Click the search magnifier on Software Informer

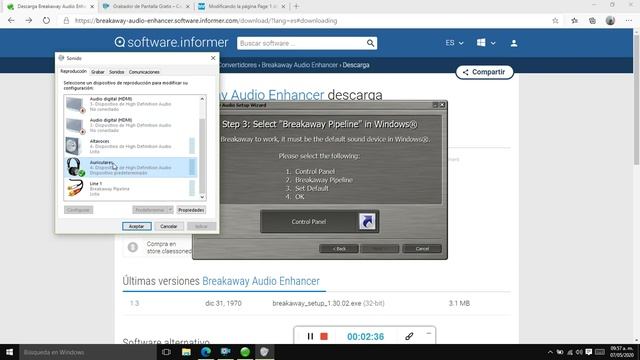click(370, 43)
